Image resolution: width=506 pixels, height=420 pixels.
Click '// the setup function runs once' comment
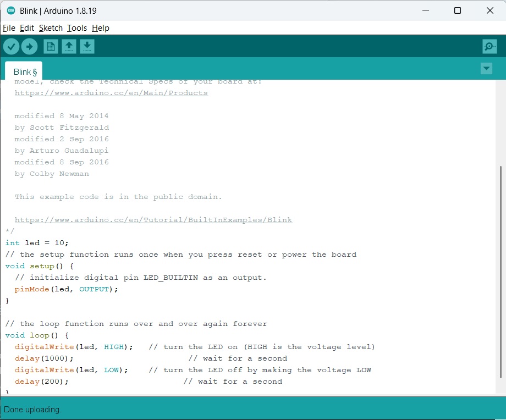[181, 255]
